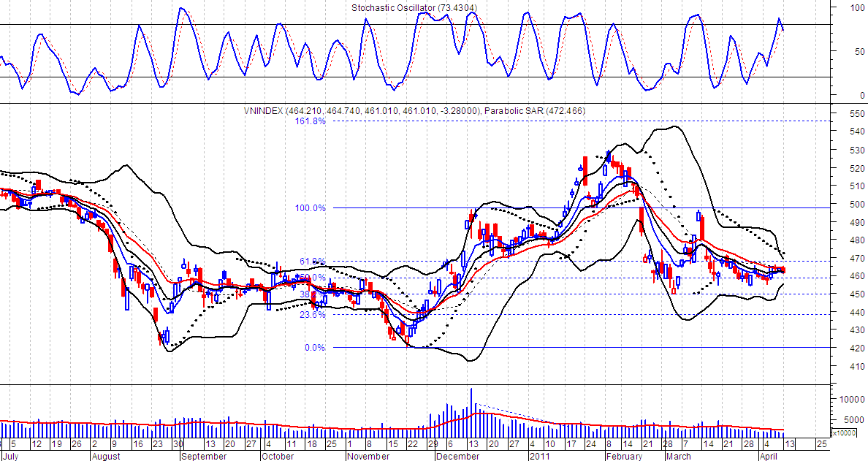Click the 510 price axis value
Screen dimensions: 868x461
(x=857, y=186)
